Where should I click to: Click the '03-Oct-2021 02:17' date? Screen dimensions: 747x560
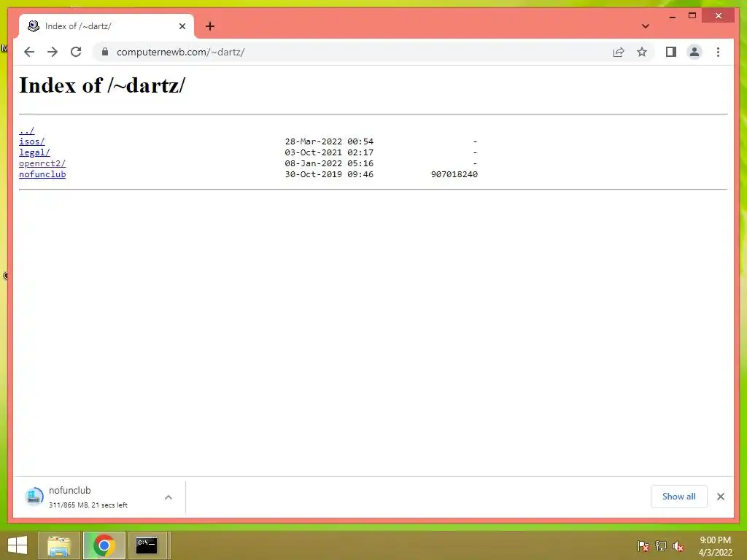[x=329, y=152]
